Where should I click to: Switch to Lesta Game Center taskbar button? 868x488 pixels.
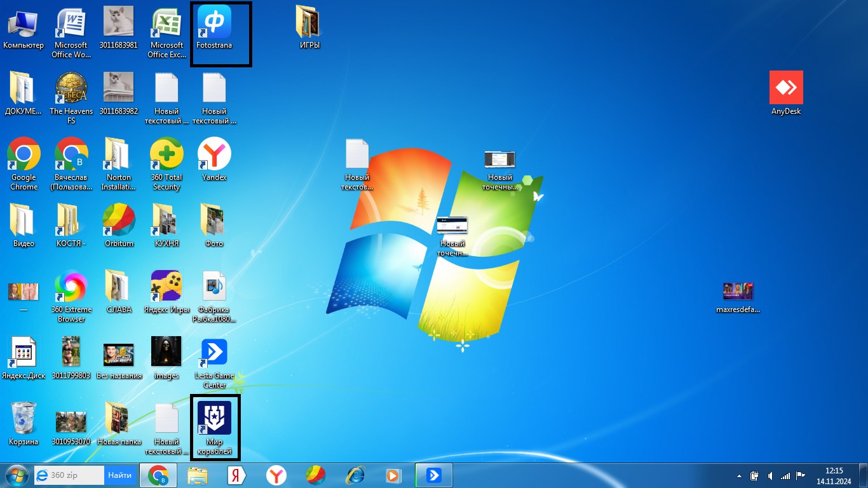coord(434,475)
